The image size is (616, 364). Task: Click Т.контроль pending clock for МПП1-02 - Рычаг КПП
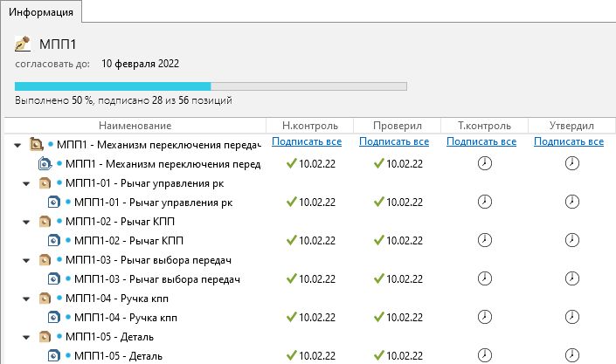[x=485, y=240]
